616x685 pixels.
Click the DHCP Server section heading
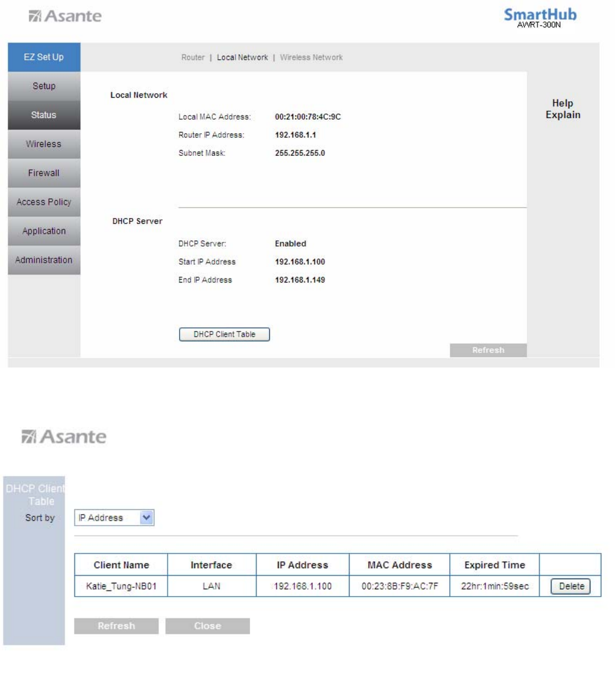click(137, 221)
